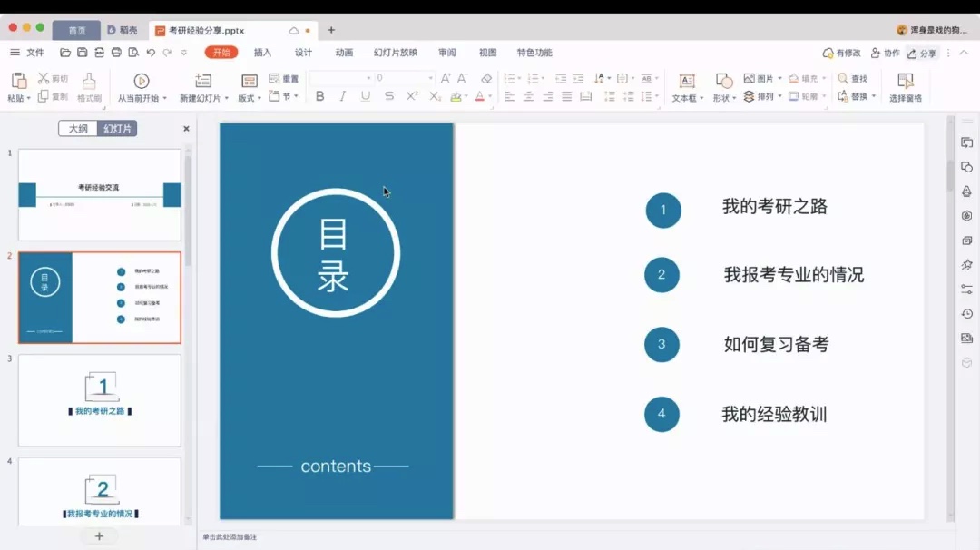The height and width of the screenshot is (550, 980).
Task: Open the Insert (插入) ribbon tab
Action: point(262,53)
